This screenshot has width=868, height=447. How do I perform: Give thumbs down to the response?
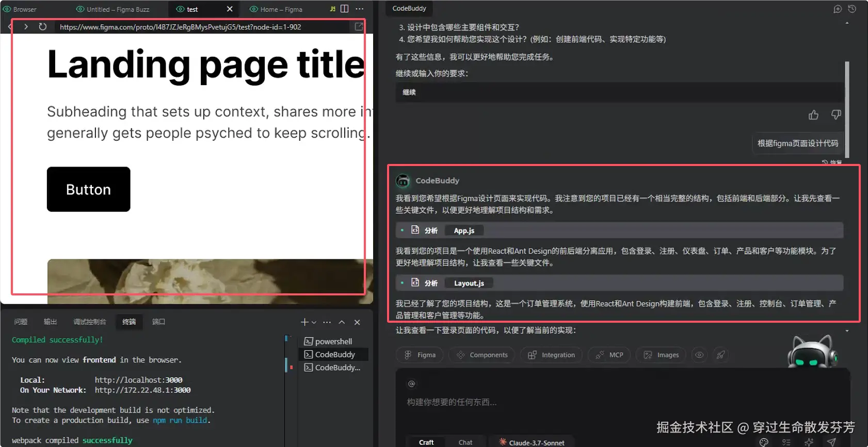point(836,115)
